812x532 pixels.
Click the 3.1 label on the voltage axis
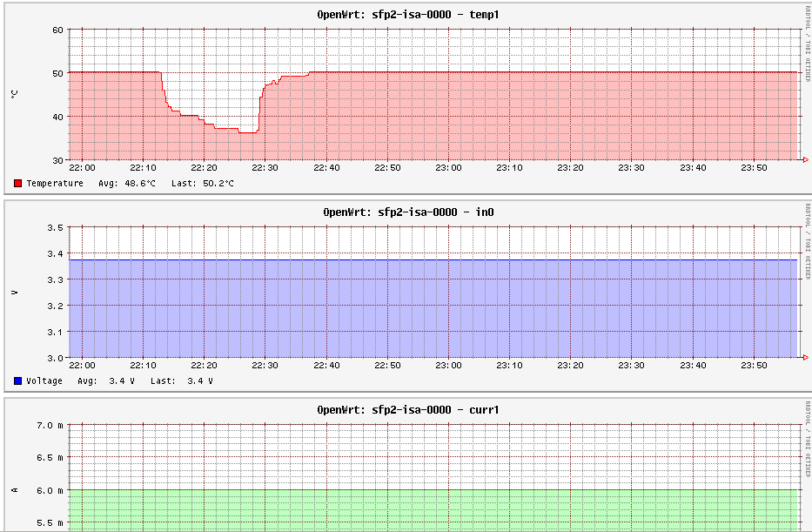point(56,332)
